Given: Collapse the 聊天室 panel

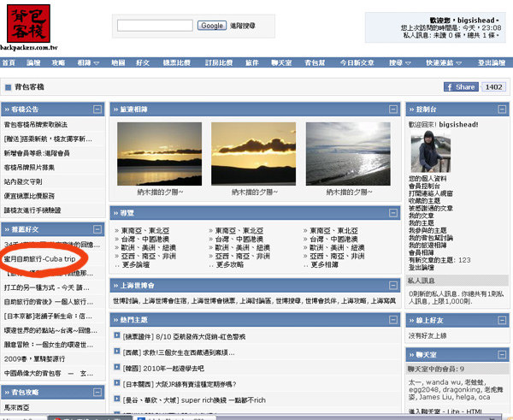Looking at the screenshot, I should click(499, 352).
